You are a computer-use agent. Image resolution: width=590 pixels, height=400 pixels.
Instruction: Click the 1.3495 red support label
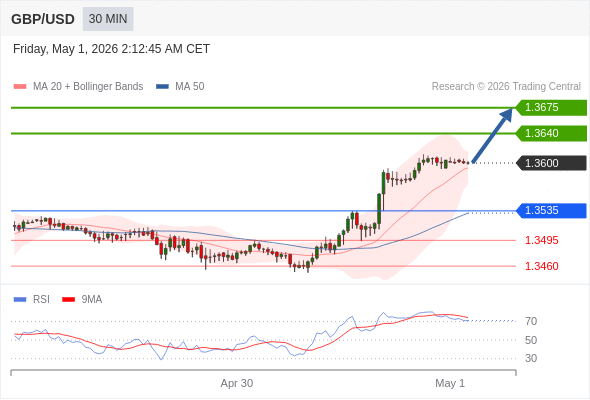541,240
